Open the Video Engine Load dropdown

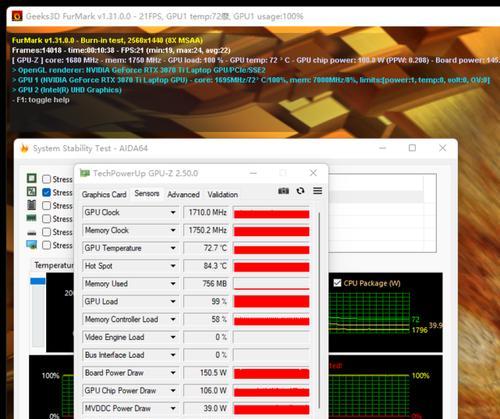[173, 337]
